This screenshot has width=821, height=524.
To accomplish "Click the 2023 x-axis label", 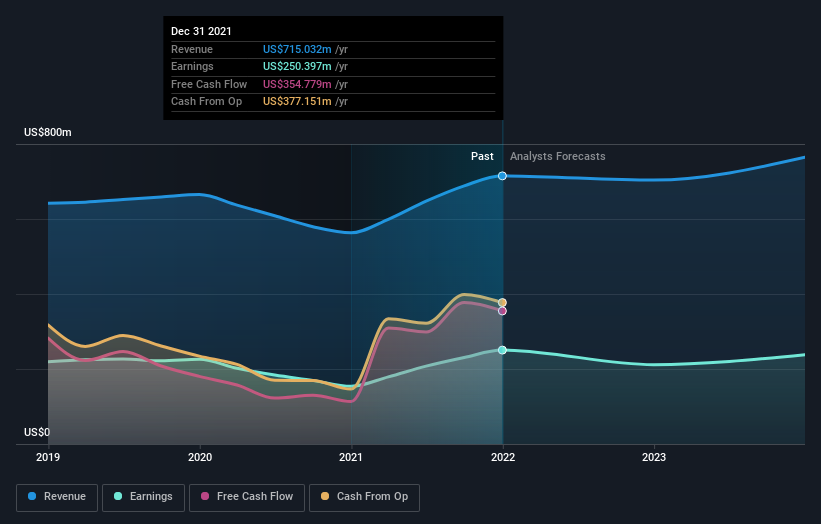I will [x=654, y=458].
